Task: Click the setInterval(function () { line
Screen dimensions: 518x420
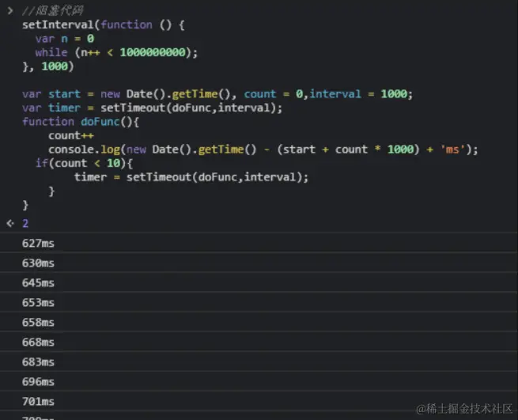Action: [x=104, y=25]
